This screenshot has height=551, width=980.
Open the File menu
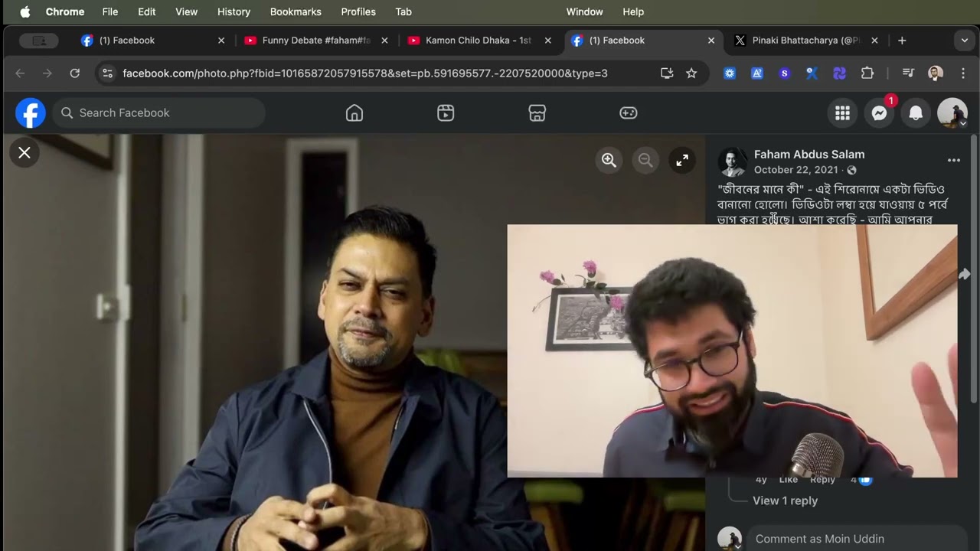[110, 11]
